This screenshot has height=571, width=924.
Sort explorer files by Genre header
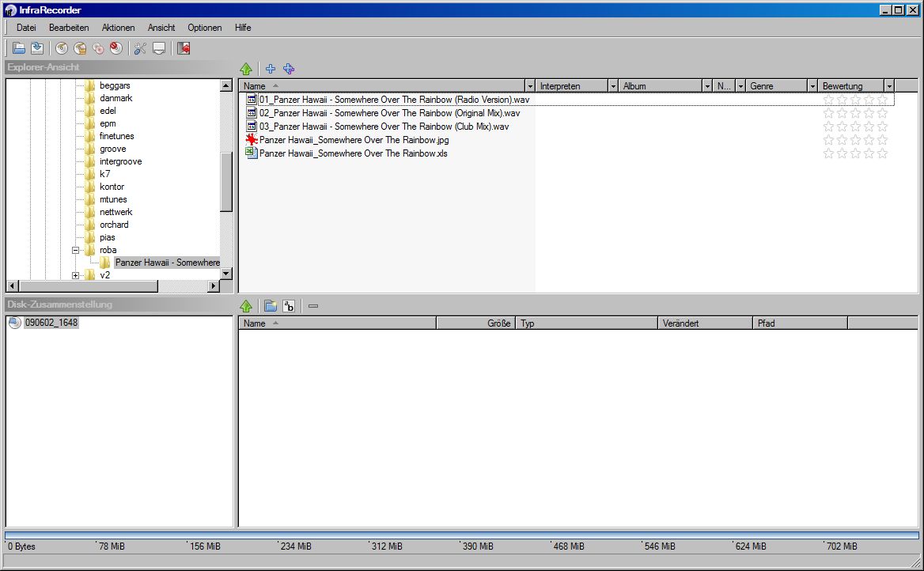click(x=777, y=86)
